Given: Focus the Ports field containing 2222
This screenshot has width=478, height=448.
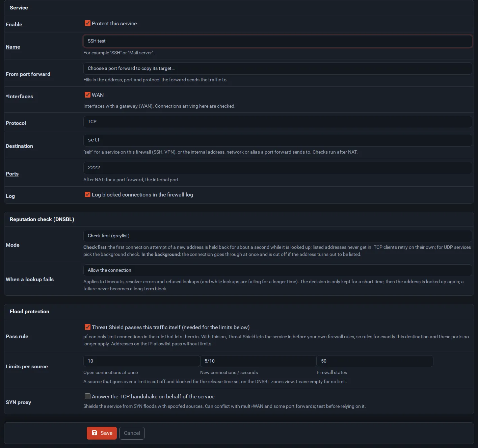Looking at the screenshot, I should (x=277, y=168).
